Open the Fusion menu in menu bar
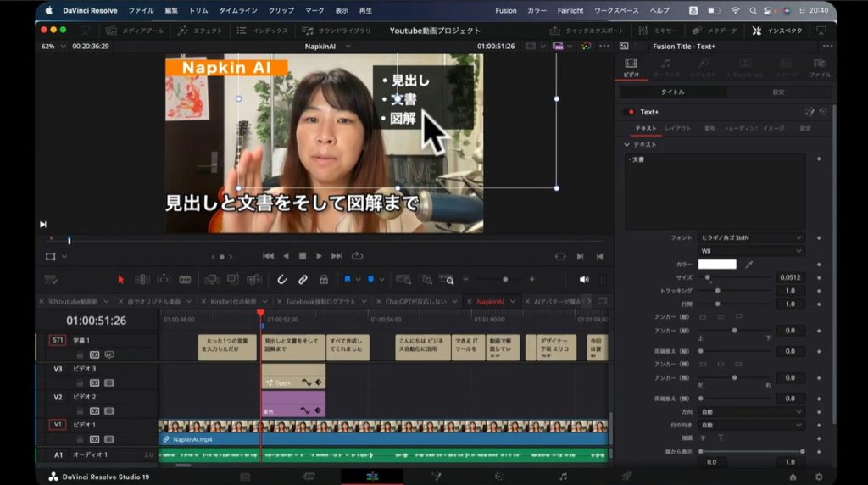Viewport: 868px width, 485px height. (x=505, y=10)
